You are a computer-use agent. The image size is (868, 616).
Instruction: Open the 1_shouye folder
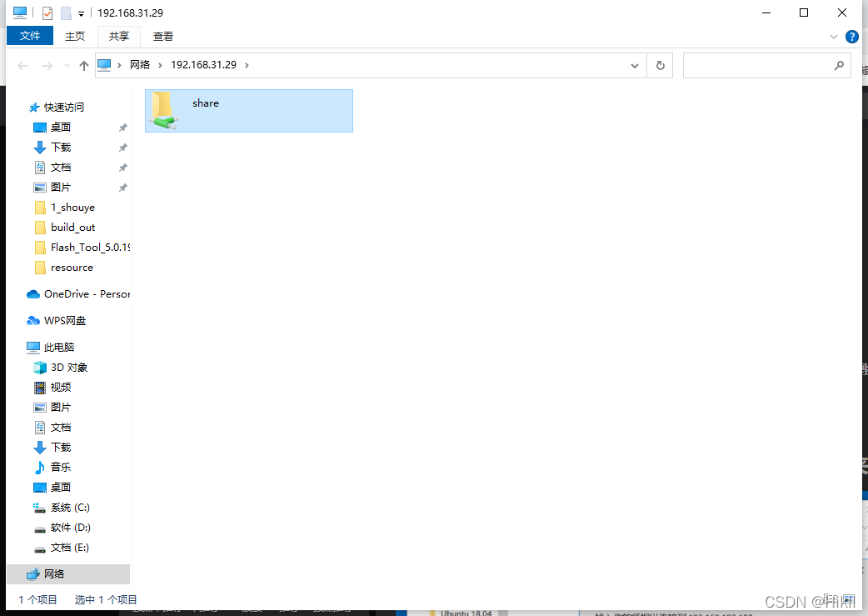(x=72, y=208)
